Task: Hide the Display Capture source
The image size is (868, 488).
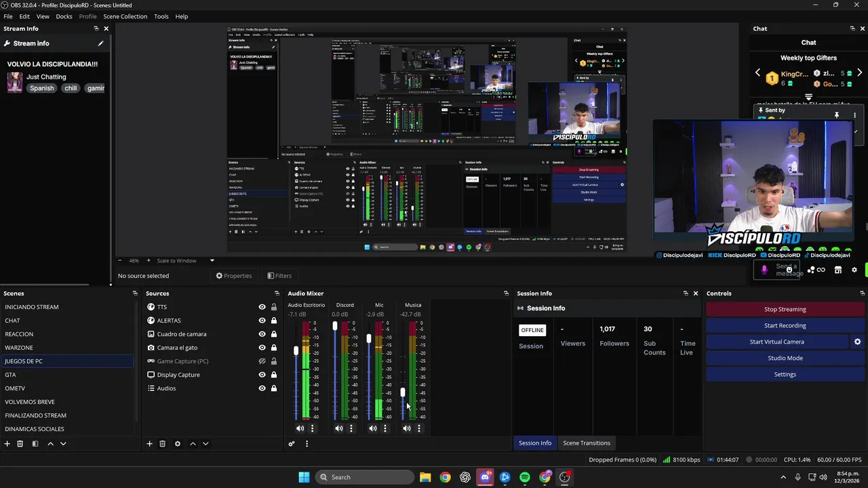Action: (262, 375)
